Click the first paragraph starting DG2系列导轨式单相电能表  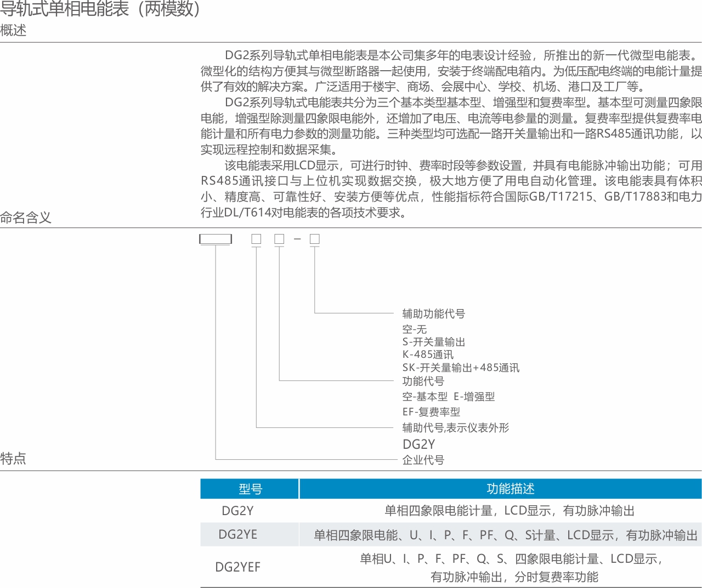pyautogui.click(x=451, y=71)
